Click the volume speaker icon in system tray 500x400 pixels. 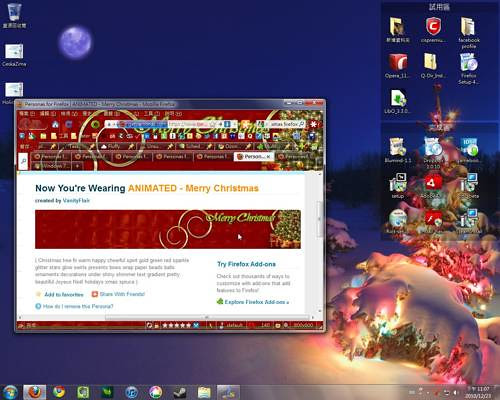[456, 392]
